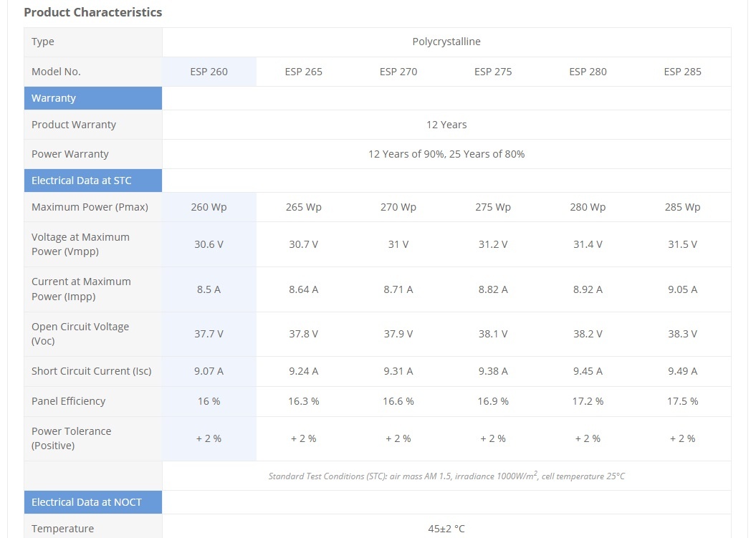
Task: Click the Polycrystalline type value
Action: (446, 42)
